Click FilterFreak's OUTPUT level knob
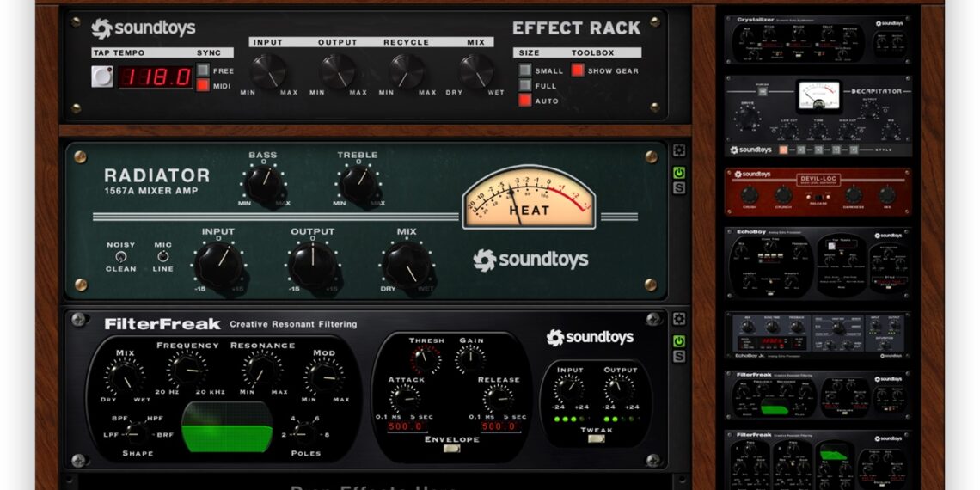The height and width of the screenshot is (490, 980). (620, 389)
